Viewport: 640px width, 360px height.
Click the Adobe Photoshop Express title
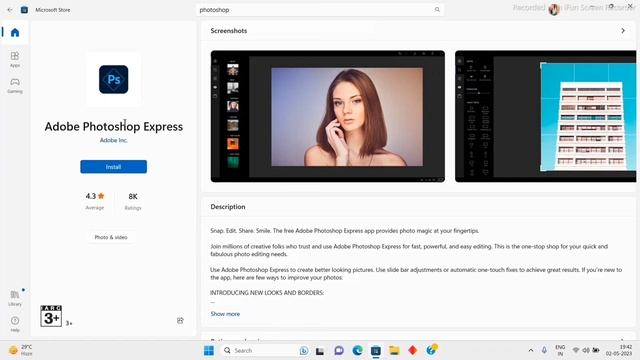click(x=113, y=127)
